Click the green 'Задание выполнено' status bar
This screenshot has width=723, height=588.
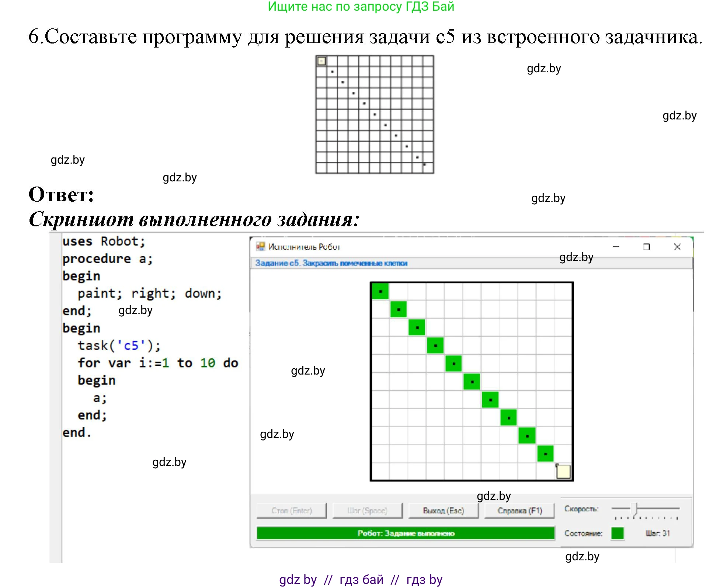406,533
